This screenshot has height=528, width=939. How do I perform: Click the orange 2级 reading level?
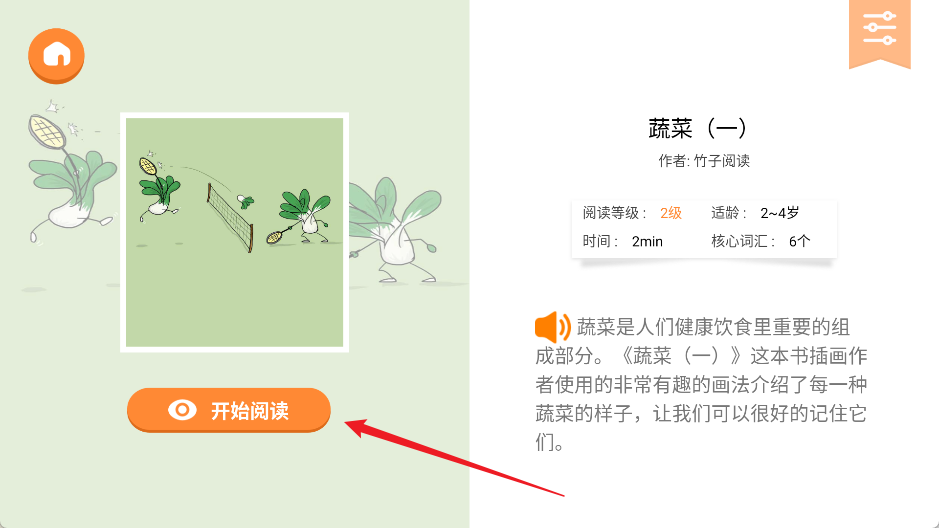pos(671,213)
